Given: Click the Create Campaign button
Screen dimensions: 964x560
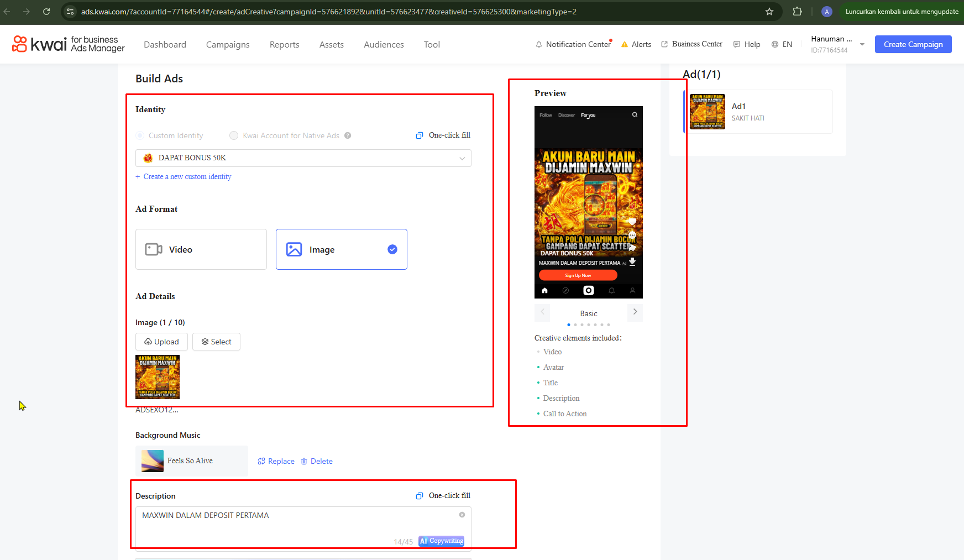Looking at the screenshot, I should click(913, 44).
